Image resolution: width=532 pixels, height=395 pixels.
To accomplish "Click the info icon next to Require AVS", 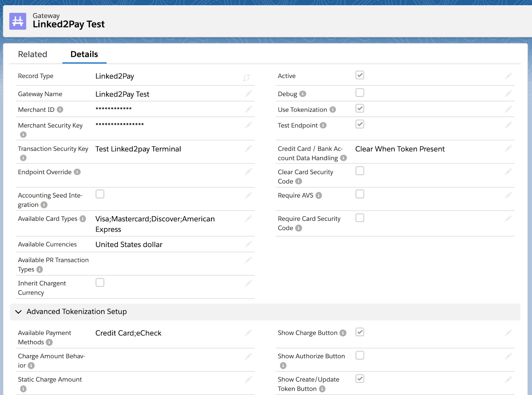I will coord(319,196).
